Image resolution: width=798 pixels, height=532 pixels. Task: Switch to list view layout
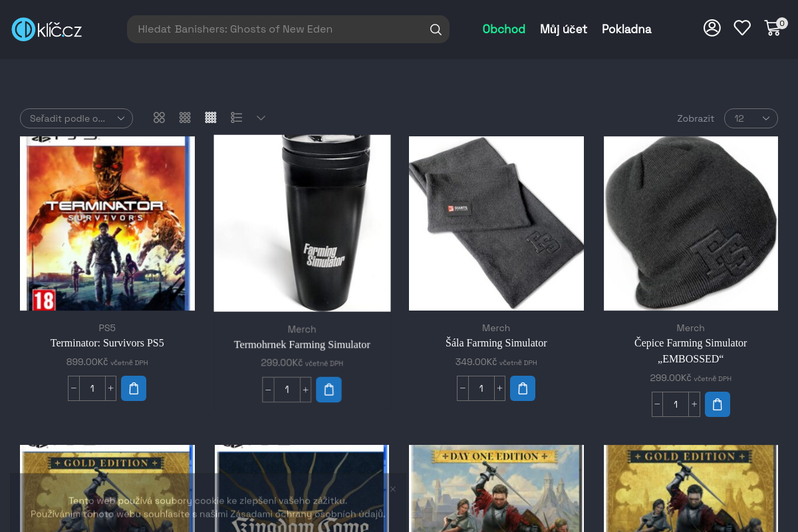click(x=237, y=118)
